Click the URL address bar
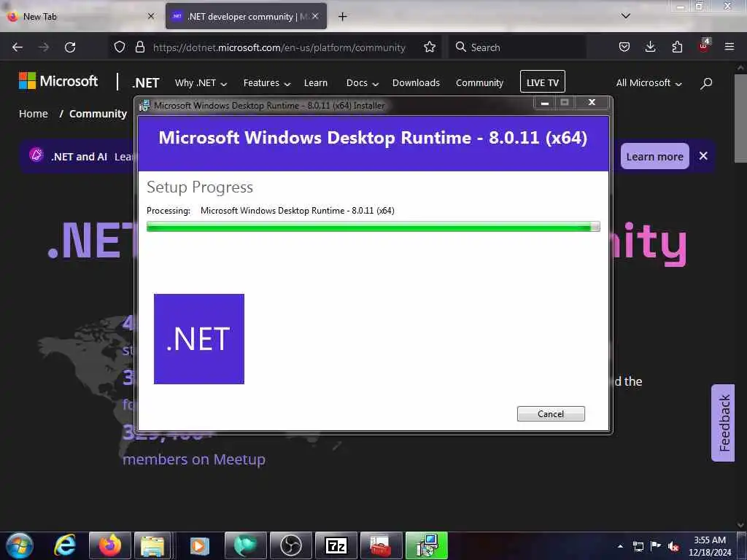The height and width of the screenshot is (560, 747). point(279,47)
